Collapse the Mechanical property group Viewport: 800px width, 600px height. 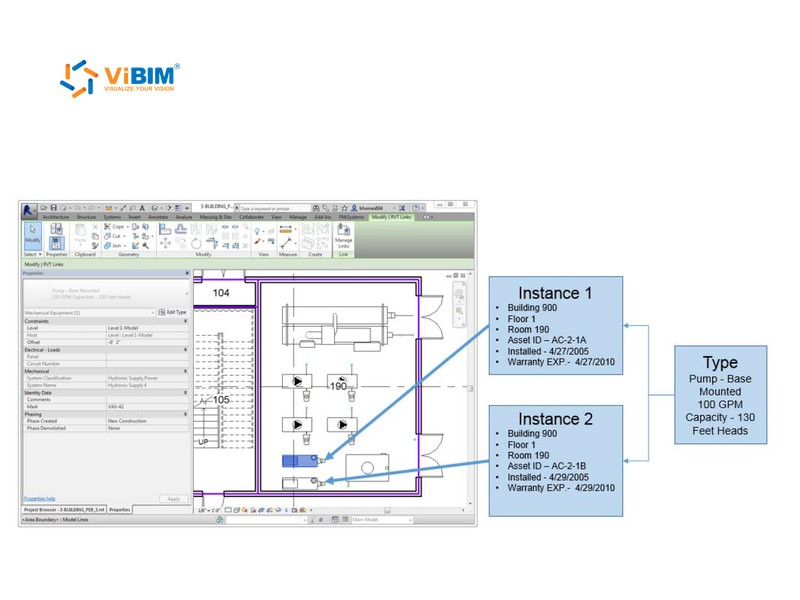tap(185, 371)
